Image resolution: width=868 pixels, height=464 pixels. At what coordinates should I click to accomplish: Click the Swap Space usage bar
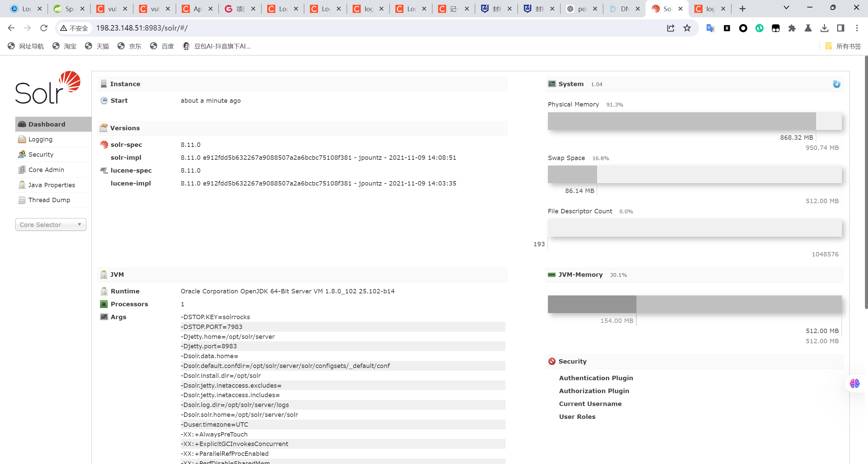[695, 174]
